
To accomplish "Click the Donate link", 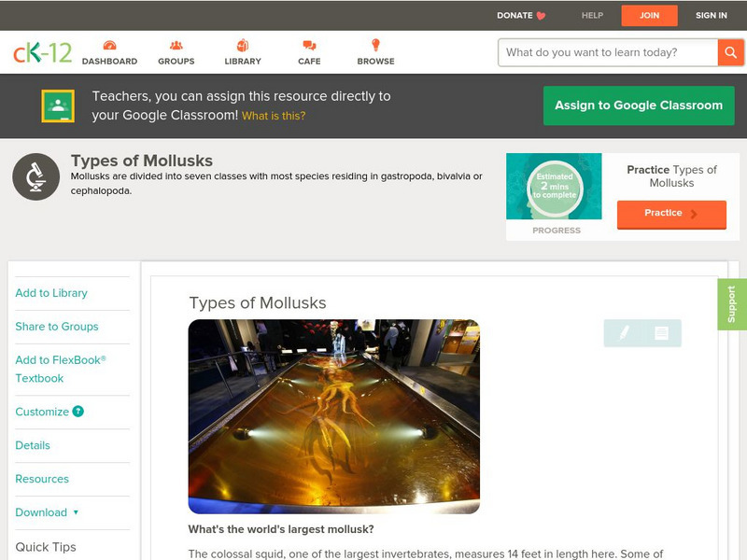I will pyautogui.click(x=521, y=15).
